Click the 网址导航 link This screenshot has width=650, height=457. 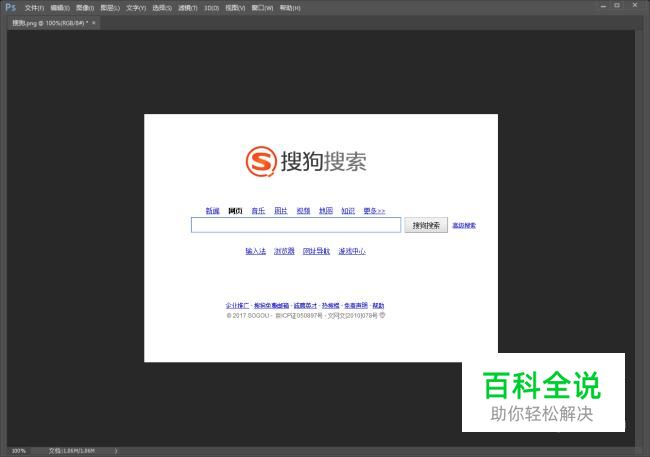[316, 251]
